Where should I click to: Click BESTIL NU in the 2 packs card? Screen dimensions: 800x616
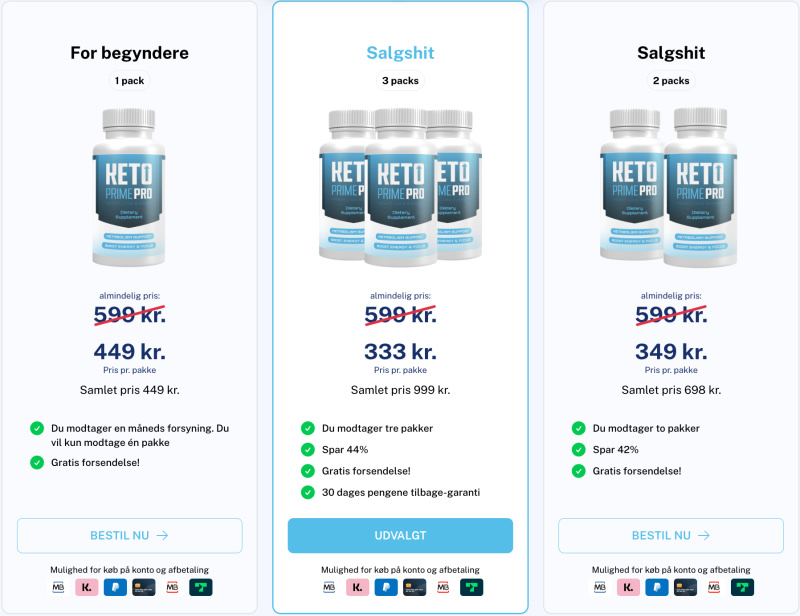click(x=671, y=535)
